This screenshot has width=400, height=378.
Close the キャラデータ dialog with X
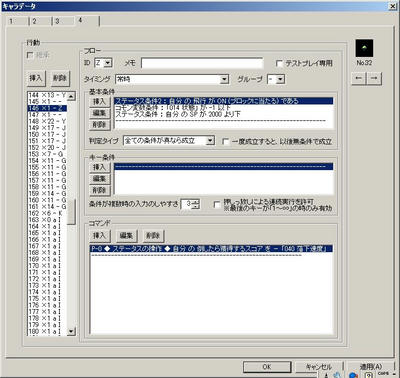(x=392, y=6)
